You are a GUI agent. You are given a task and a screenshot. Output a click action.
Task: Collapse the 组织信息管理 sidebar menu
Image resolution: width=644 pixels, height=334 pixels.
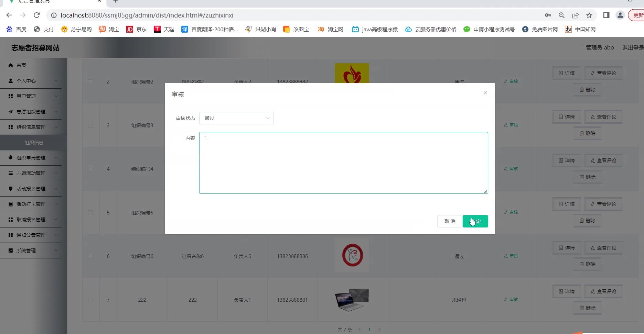pos(31,127)
